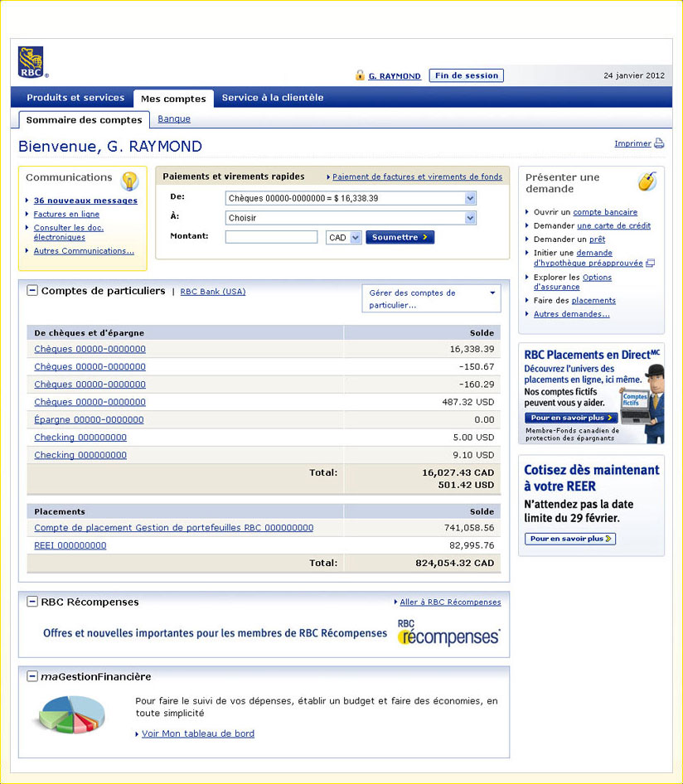Open the G. RAYMOND profile link
Image resolution: width=683 pixels, height=784 pixels.
[395, 76]
